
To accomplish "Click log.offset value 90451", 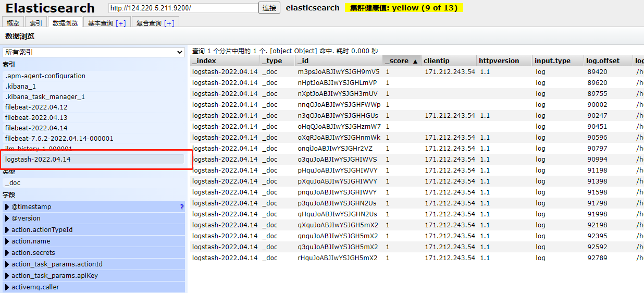I will click(x=597, y=127).
